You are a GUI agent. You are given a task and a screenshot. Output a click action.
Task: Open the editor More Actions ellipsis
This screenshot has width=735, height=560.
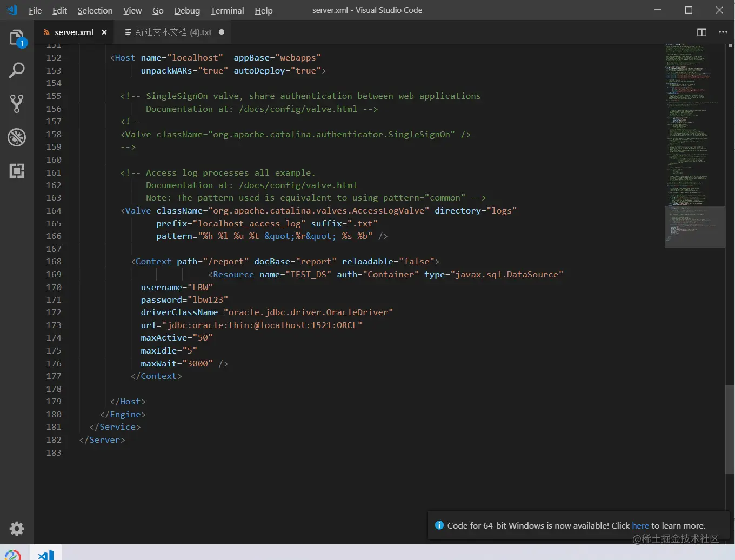(x=723, y=32)
